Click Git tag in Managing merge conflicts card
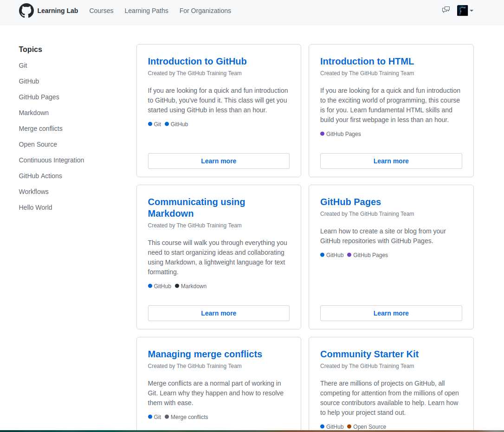The width and height of the screenshot is (504, 432). coord(154,417)
